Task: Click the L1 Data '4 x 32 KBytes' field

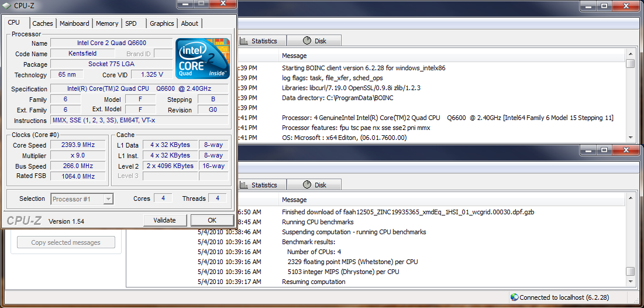Action: tap(170, 145)
